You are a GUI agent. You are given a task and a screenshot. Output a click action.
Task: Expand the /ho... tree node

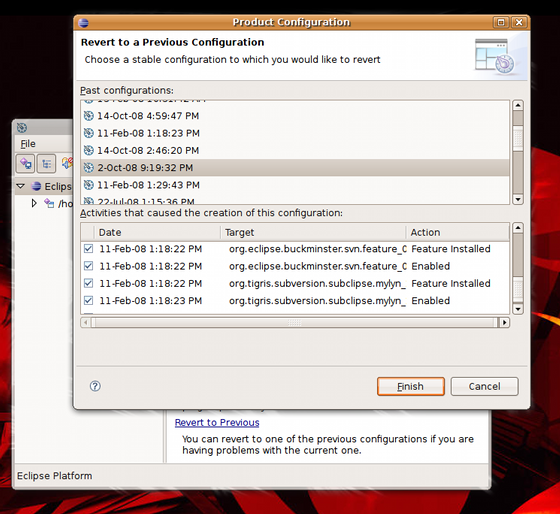(34, 203)
